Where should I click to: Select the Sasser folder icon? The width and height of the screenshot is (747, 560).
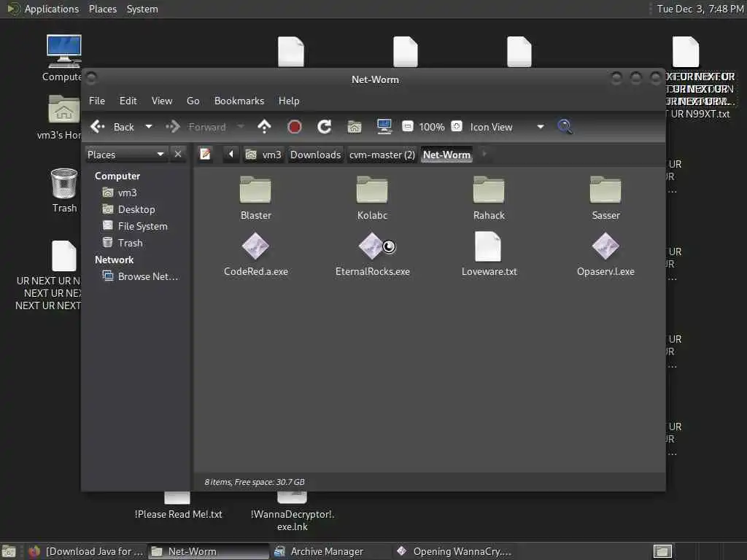tap(605, 190)
